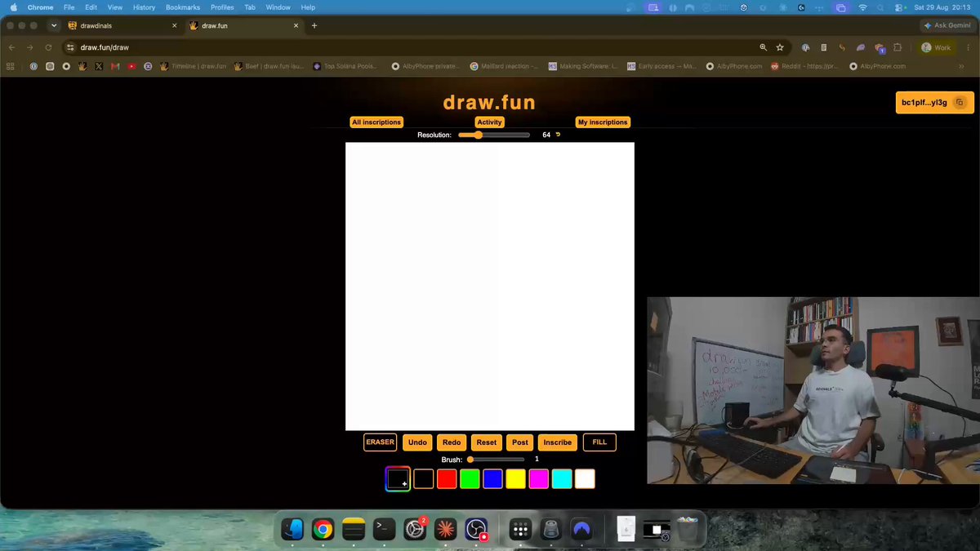
Task: Open the Activity page
Action: pos(490,122)
